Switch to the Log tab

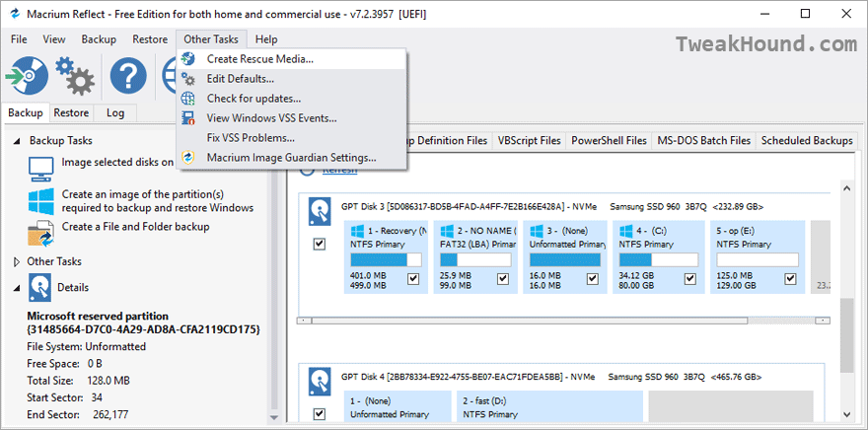(115, 112)
